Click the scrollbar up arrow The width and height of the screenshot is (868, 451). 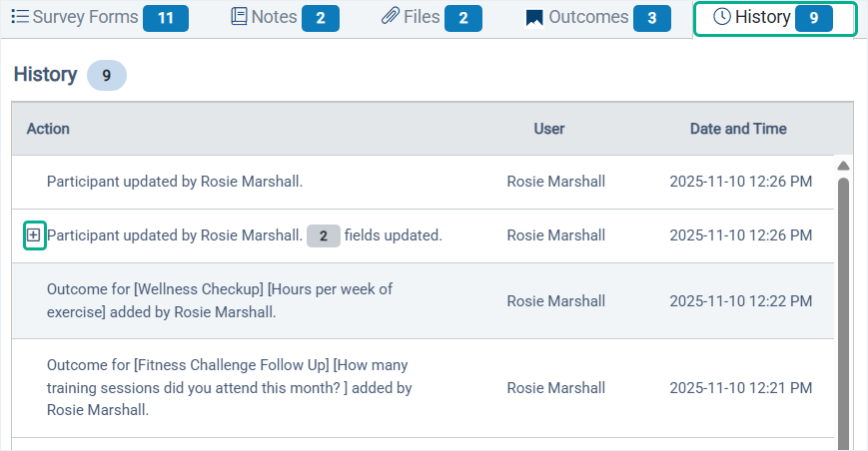[x=843, y=166]
